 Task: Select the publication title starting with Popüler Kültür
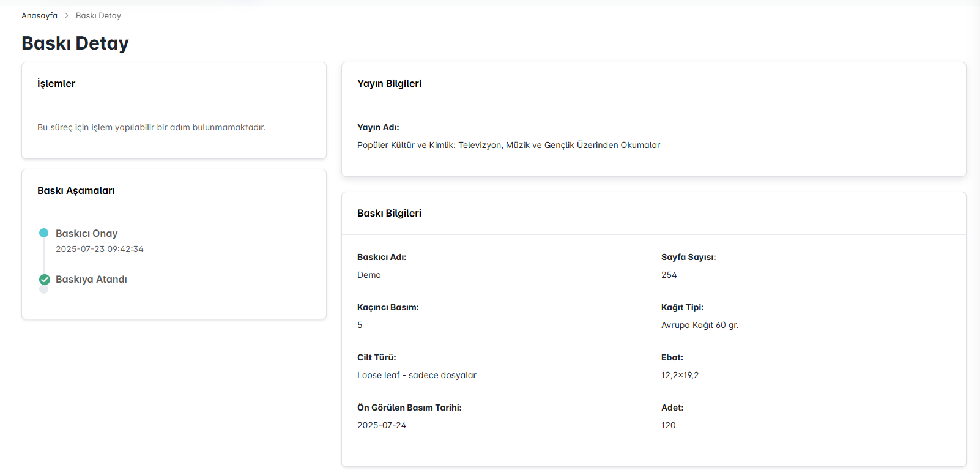point(508,146)
